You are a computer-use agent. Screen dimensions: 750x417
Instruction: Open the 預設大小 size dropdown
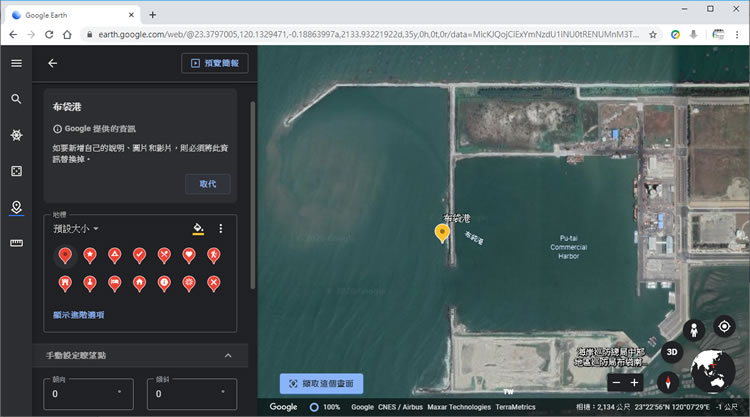click(x=76, y=229)
